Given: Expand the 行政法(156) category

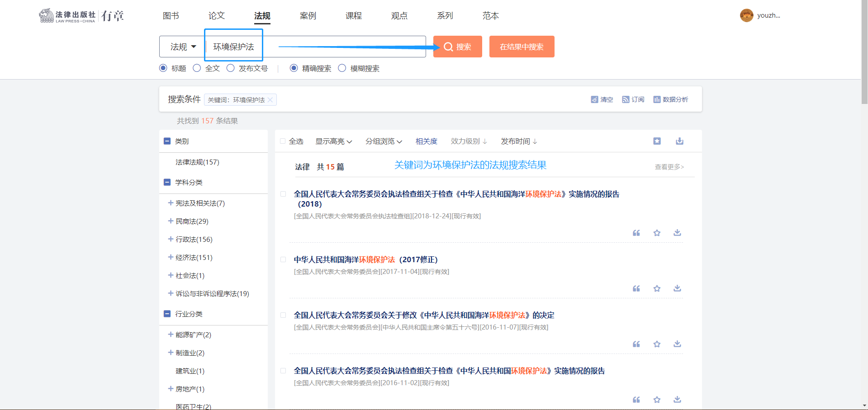Looking at the screenshot, I should point(171,239).
